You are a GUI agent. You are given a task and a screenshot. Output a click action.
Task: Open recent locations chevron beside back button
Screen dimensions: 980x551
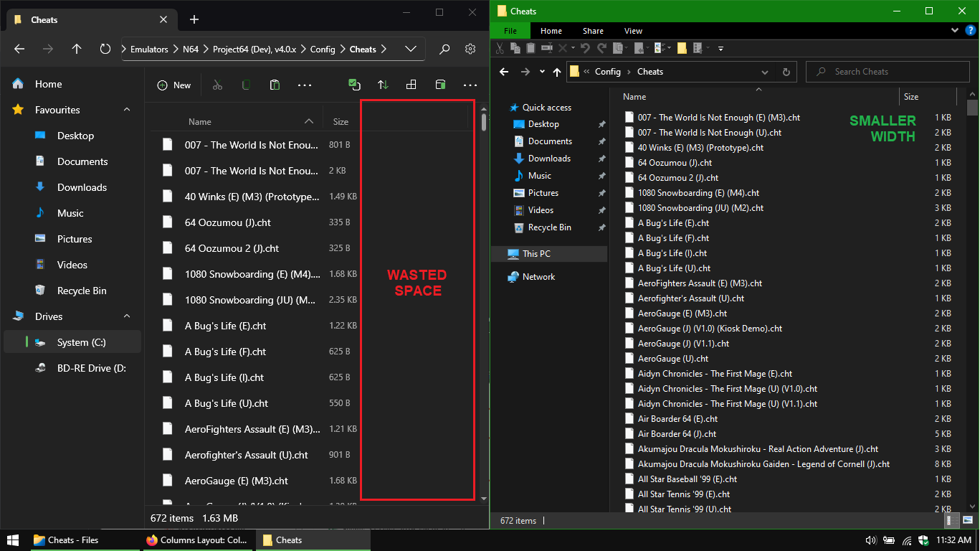point(541,72)
